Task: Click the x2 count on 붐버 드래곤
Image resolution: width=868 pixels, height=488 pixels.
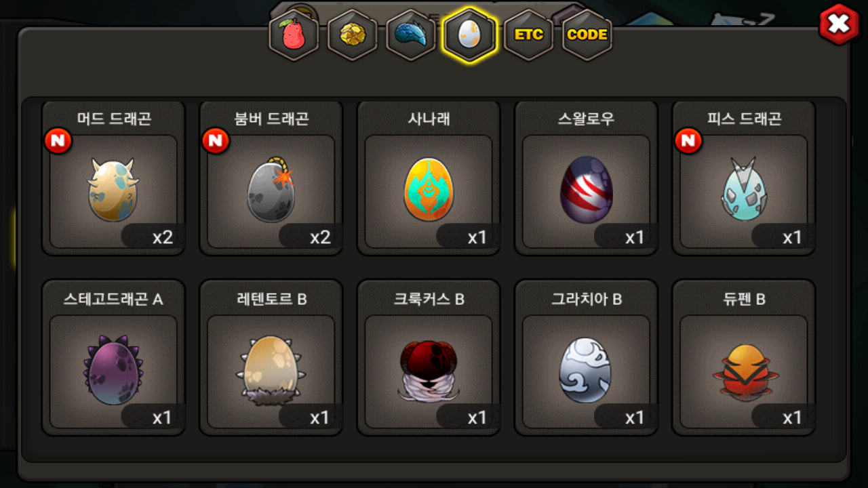Action: (319, 238)
